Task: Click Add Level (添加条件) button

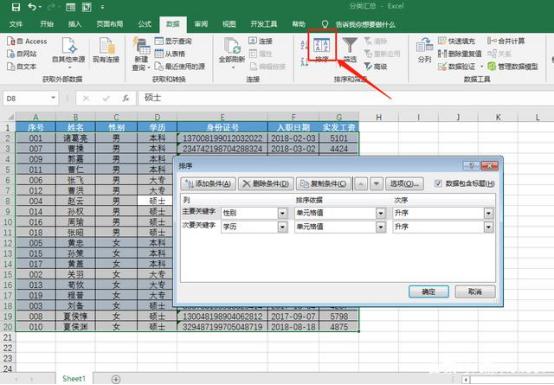Action: point(208,184)
